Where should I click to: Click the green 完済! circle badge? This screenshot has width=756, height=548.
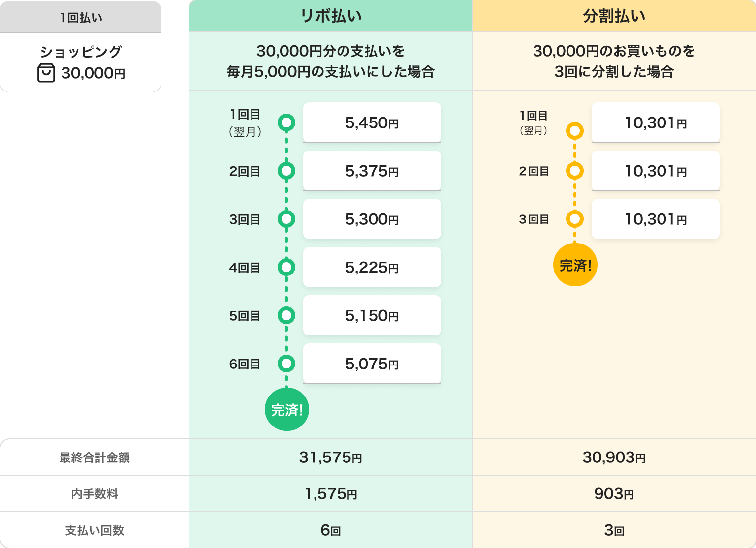click(286, 409)
